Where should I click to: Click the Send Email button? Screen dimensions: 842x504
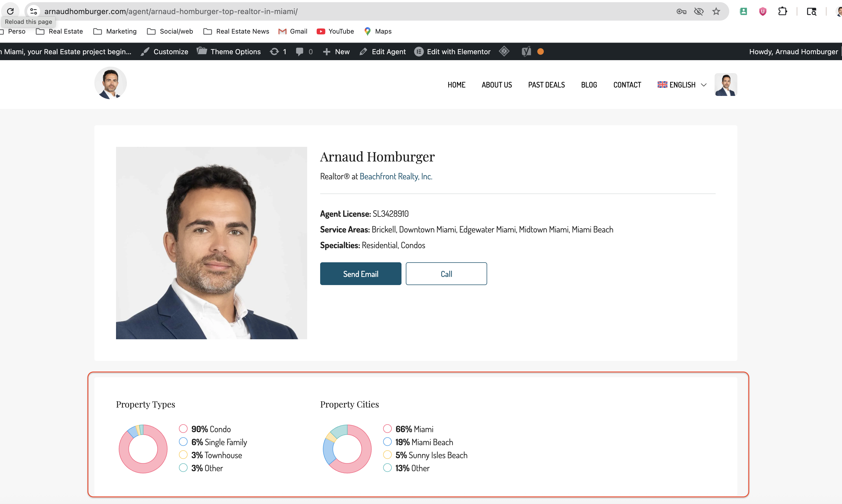click(361, 274)
